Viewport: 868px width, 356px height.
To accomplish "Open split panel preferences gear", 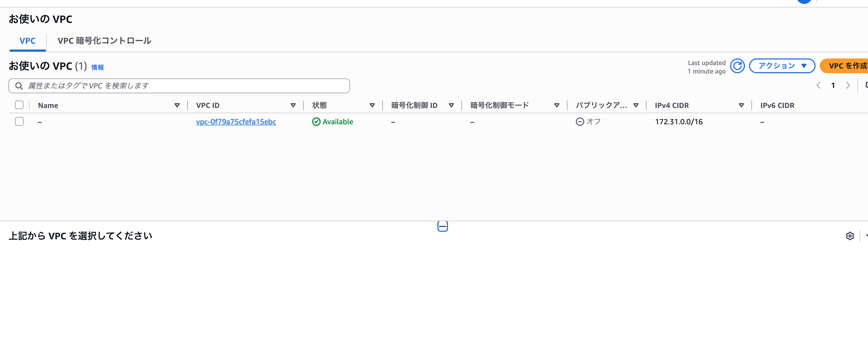I will 850,236.
